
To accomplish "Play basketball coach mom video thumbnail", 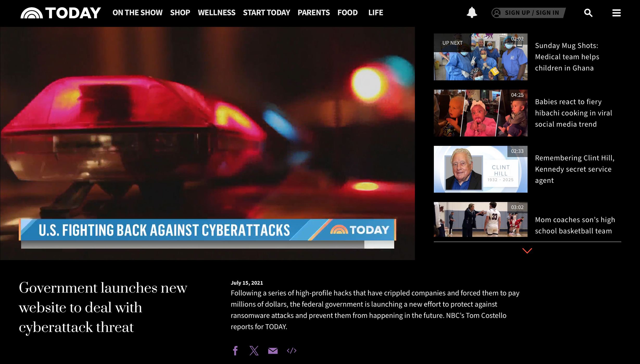I will click(x=480, y=219).
